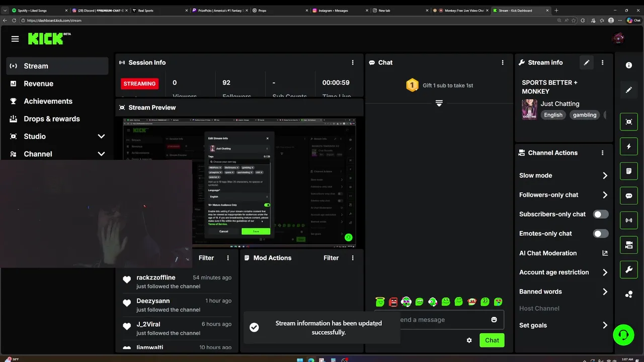Click the pencil icon in right rail
This screenshot has width=644, height=362.
(629, 90)
